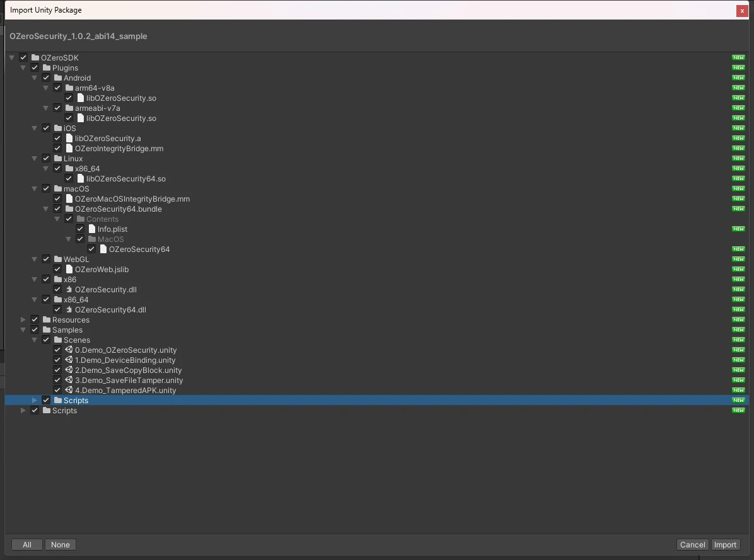
Task: Expand the collapsed Scripts folder directly under OZeroSDK
Action: (x=23, y=411)
